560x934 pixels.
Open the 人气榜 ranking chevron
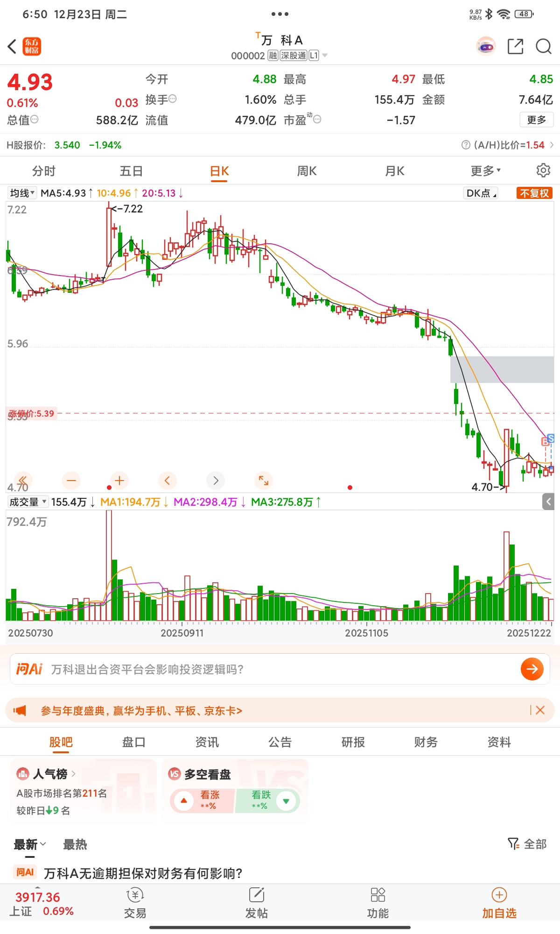click(73, 774)
